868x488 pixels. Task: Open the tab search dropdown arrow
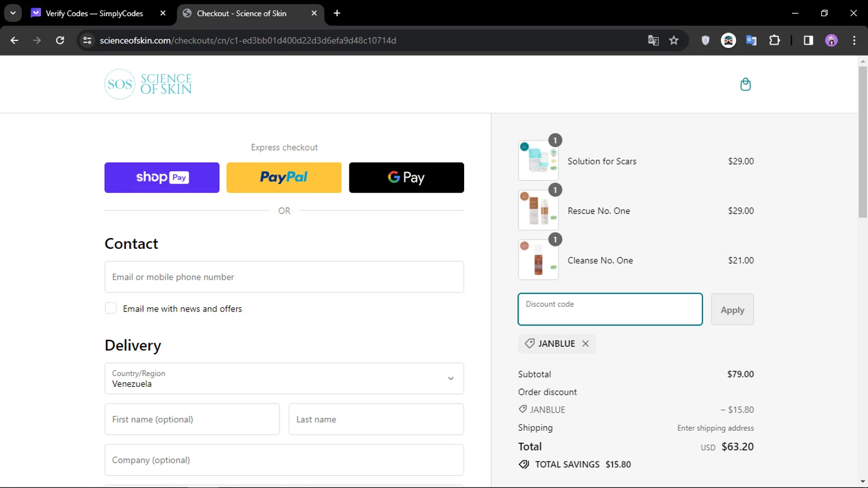pyautogui.click(x=13, y=13)
